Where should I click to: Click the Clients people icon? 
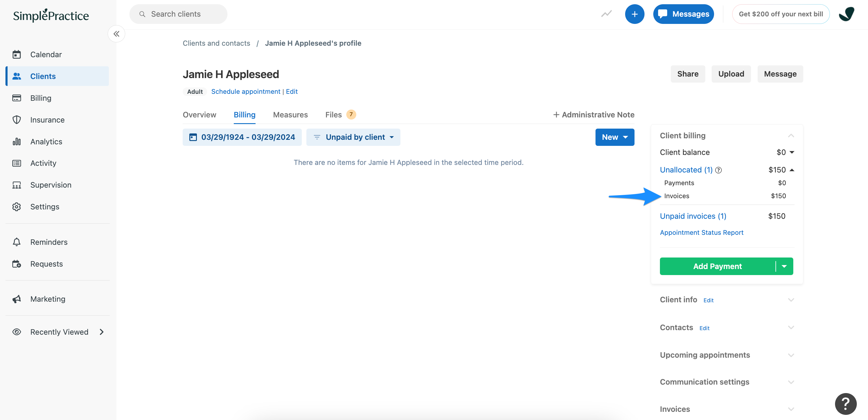tap(17, 76)
